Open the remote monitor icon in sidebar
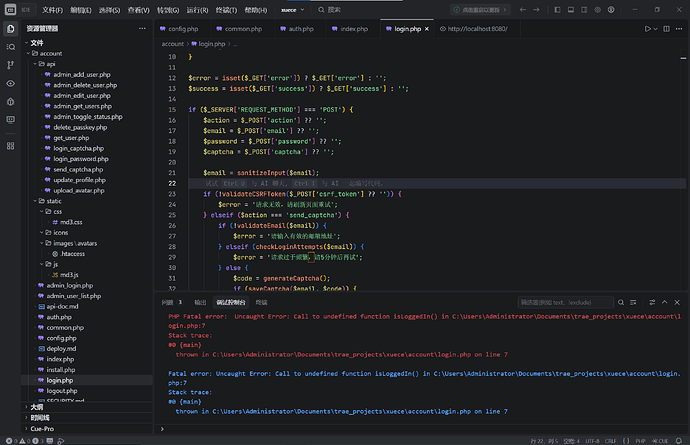 pyautogui.click(x=11, y=120)
